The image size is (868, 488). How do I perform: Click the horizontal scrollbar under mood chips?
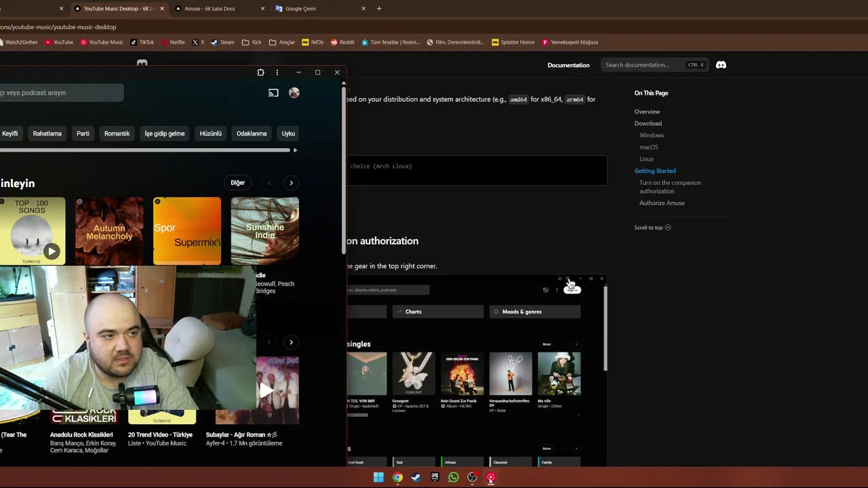pyautogui.click(x=145, y=150)
